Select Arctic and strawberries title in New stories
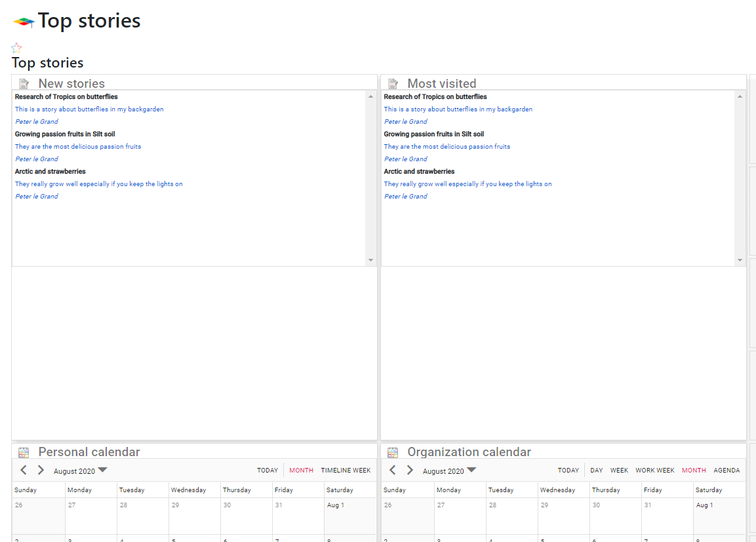756x542 pixels. coord(50,172)
